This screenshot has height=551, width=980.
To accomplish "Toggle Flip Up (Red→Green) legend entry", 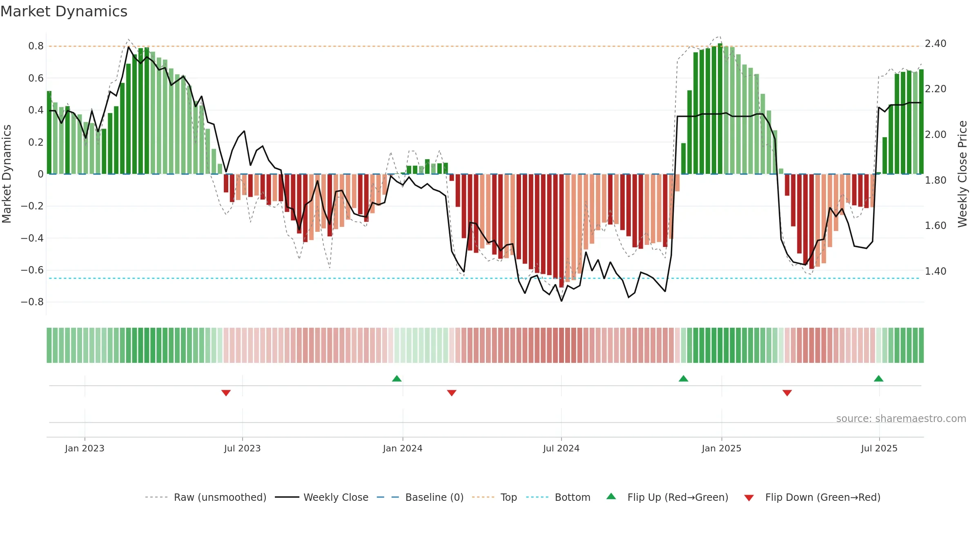I will 667,497.
